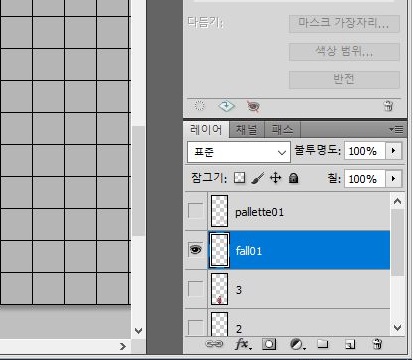Enable lock position move icon
The image size is (413, 360).
tap(275, 178)
